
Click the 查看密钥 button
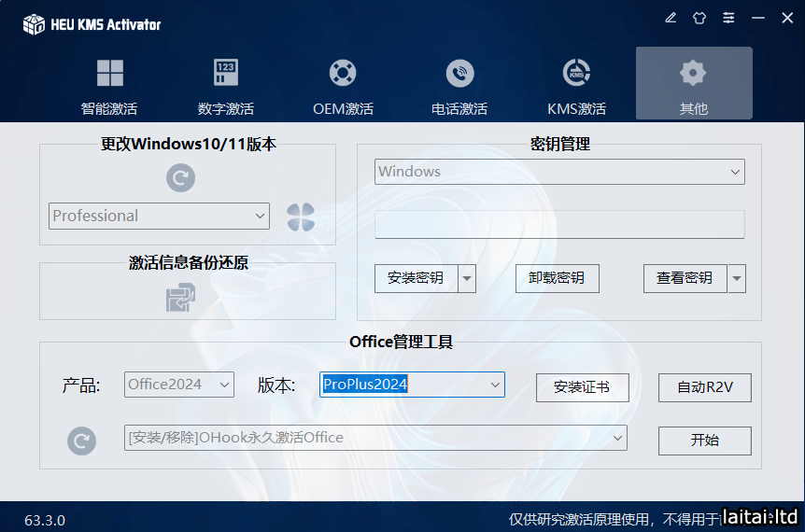[x=685, y=278]
